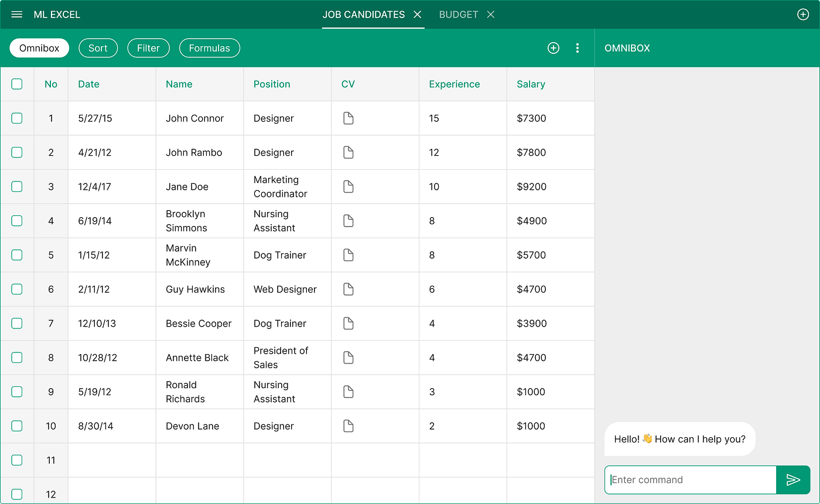Image resolution: width=820 pixels, height=504 pixels.
Task: Open the three-dot overflow menu
Action: [578, 48]
